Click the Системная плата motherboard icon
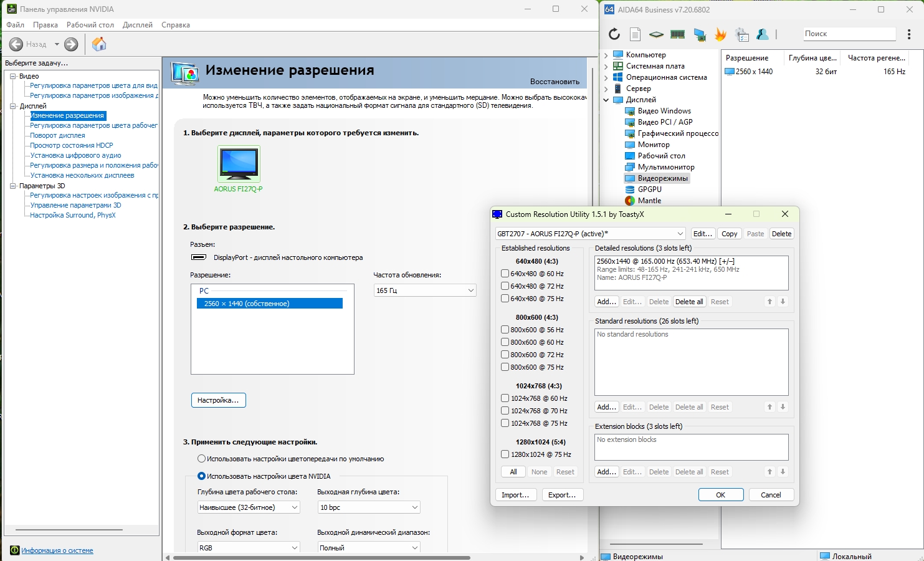This screenshot has width=924, height=561. 618,66
